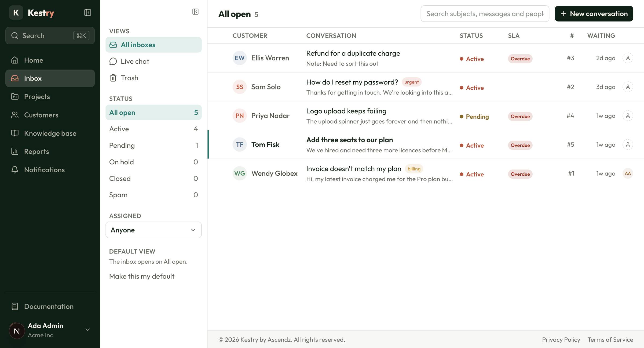The height and width of the screenshot is (348, 644).
Task: Open Knowledge base section
Action: (x=50, y=133)
